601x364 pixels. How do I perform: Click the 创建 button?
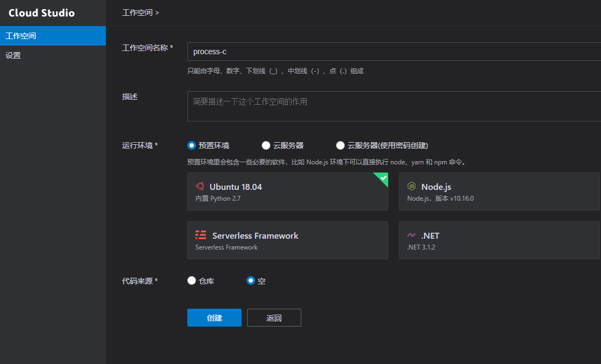[x=214, y=318]
